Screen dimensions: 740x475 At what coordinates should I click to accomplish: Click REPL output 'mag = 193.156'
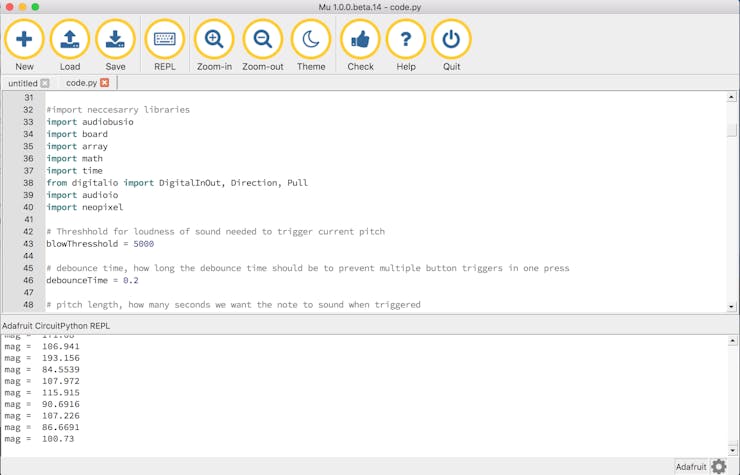click(42, 358)
